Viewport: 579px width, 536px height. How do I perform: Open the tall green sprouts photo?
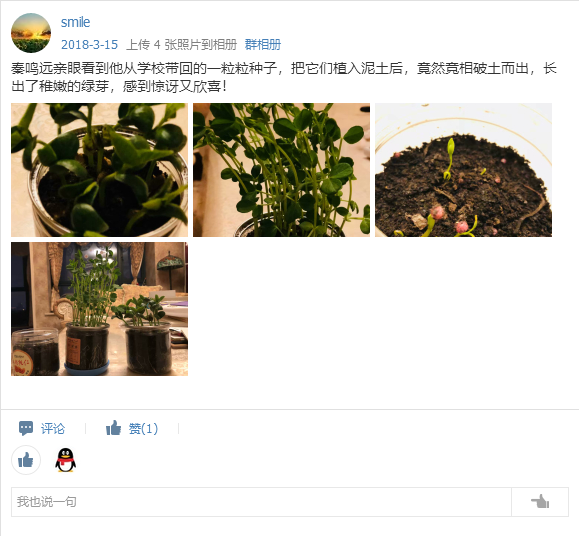[x=281, y=170]
